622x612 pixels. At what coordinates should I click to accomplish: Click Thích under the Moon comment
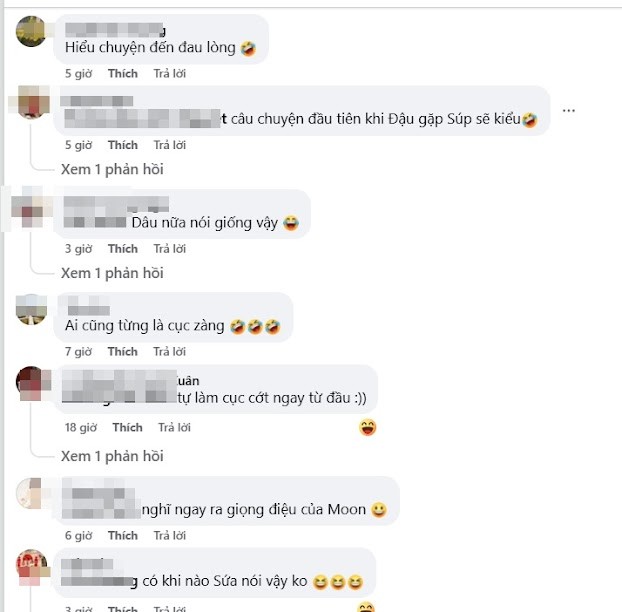point(123,535)
